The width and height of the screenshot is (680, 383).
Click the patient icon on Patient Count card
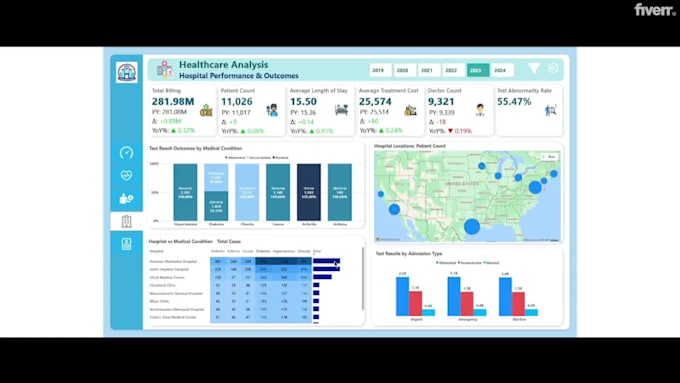click(x=272, y=110)
